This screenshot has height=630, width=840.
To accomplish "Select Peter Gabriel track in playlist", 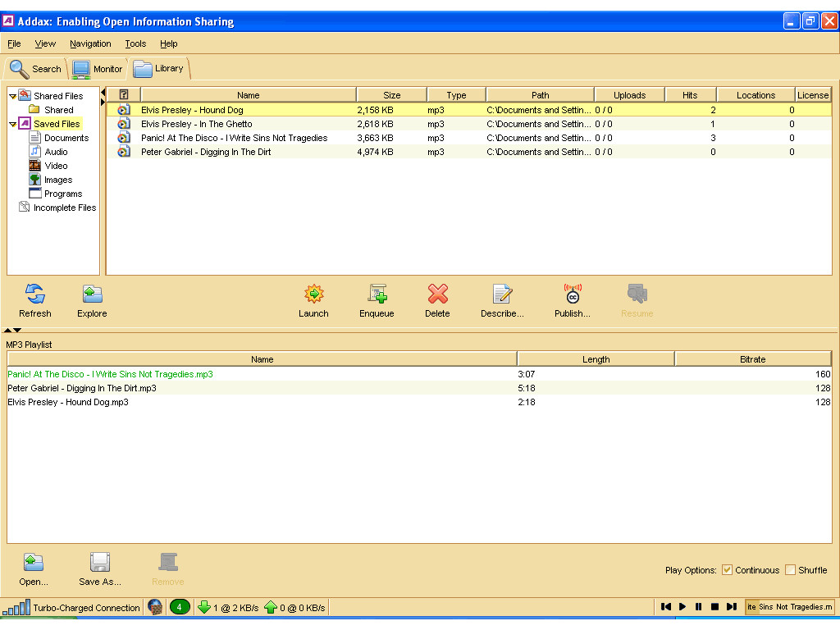I will (x=82, y=388).
